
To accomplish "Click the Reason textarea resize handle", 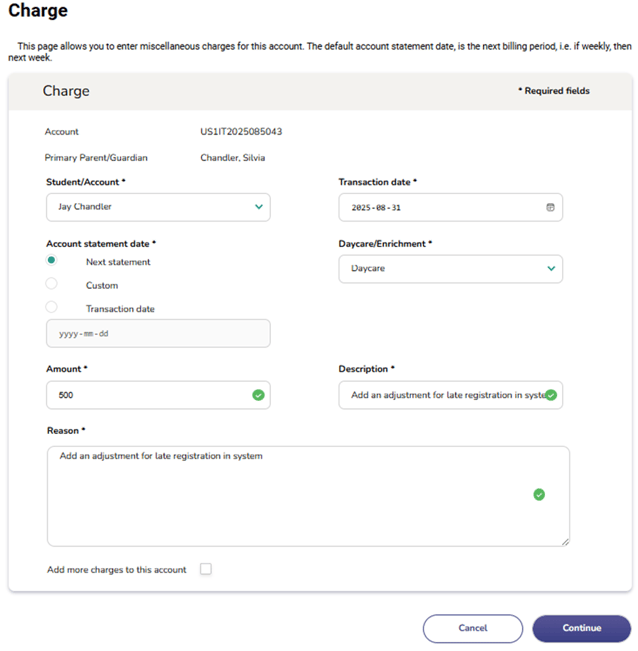I will 565,542.
